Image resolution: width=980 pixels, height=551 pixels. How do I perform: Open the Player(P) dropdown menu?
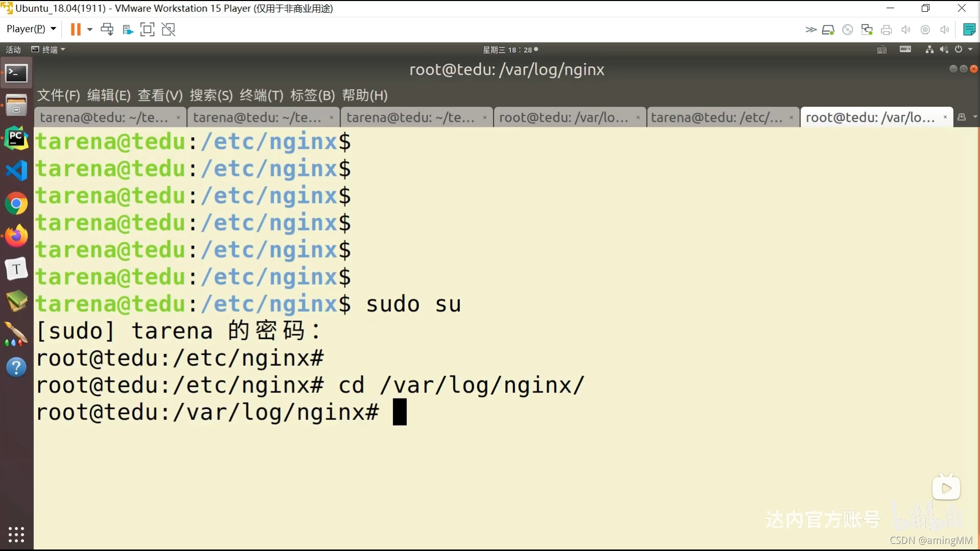[31, 29]
